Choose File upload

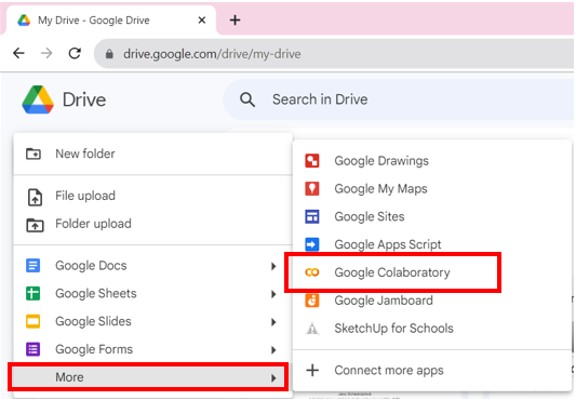(153, 196)
